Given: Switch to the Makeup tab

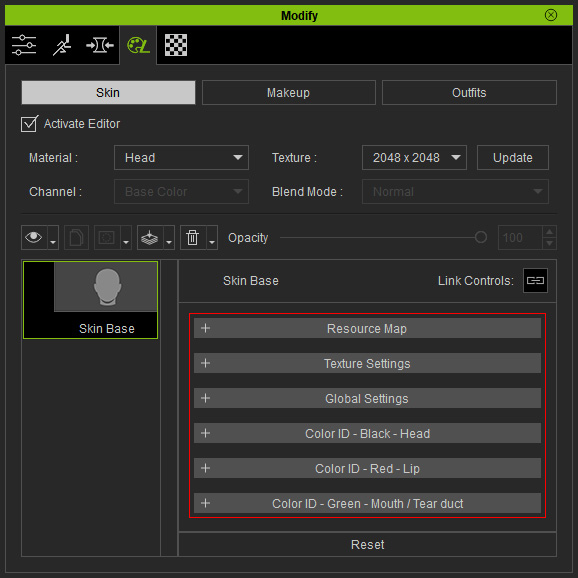Looking at the screenshot, I should pos(289,93).
